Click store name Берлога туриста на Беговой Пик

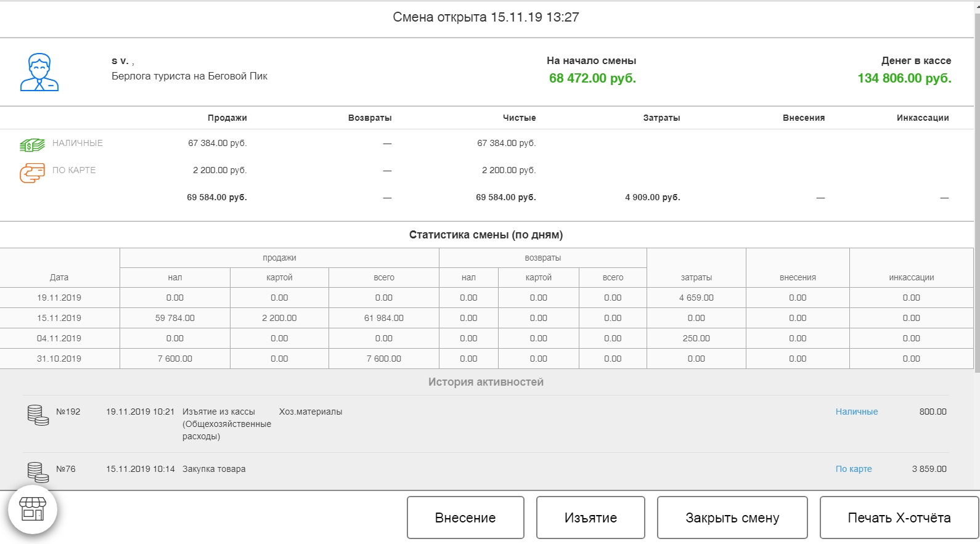pos(189,76)
